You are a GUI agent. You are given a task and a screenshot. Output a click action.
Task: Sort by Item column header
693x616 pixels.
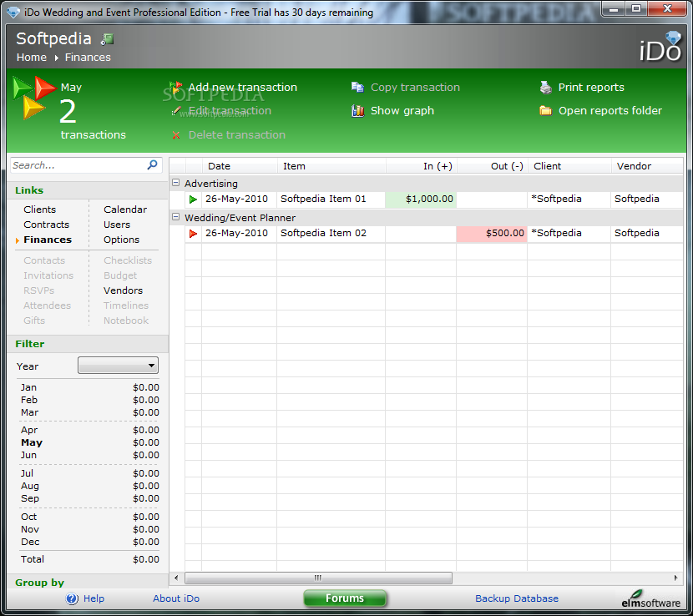pos(331,166)
